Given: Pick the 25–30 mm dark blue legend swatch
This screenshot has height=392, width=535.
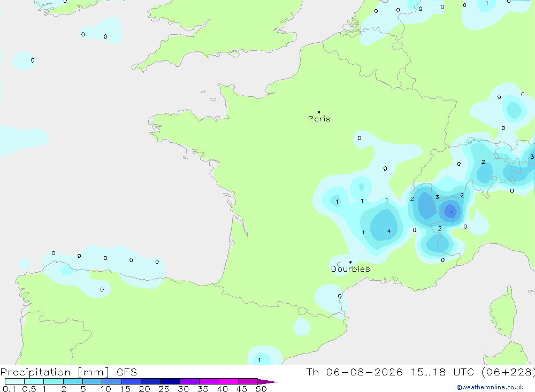Looking at the screenshot, I should [x=170, y=381].
